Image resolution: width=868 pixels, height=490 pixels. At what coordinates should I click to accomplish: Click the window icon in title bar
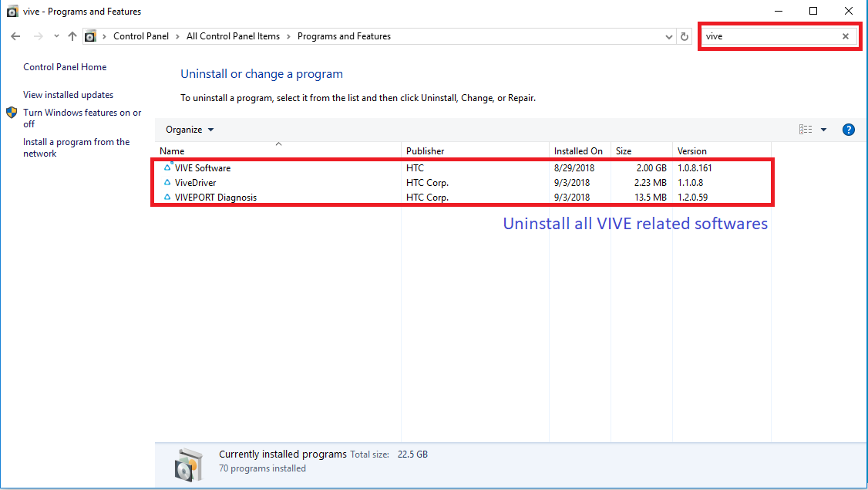[x=12, y=11]
